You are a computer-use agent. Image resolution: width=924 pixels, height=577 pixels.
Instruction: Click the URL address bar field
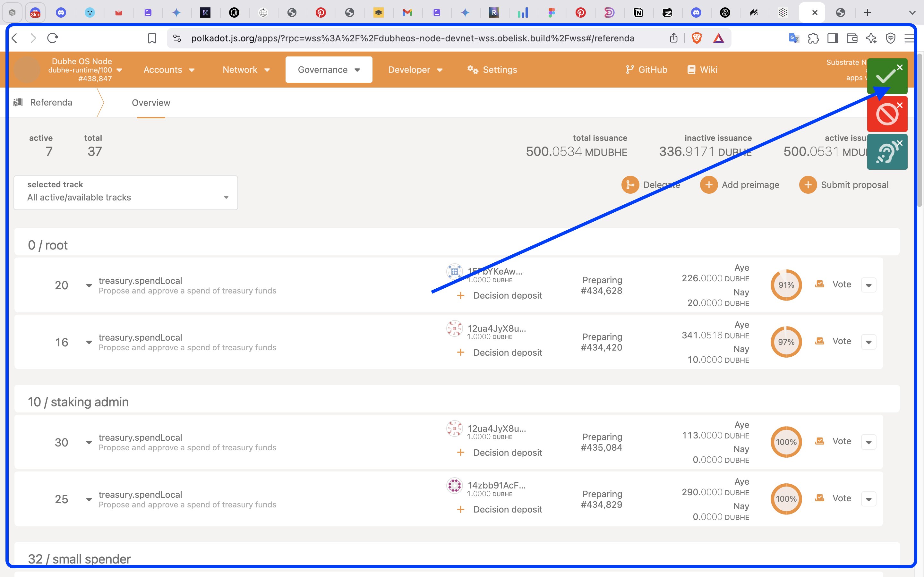(412, 38)
